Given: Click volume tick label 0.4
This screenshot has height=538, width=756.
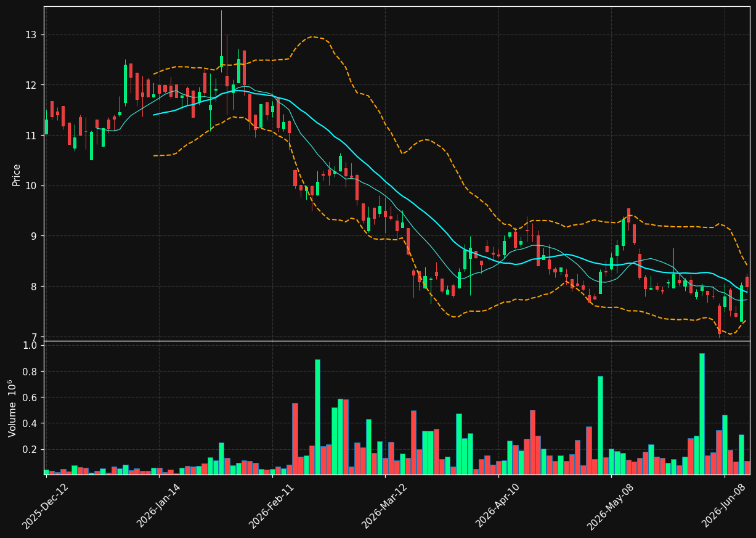Looking at the screenshot, I should point(30,424).
